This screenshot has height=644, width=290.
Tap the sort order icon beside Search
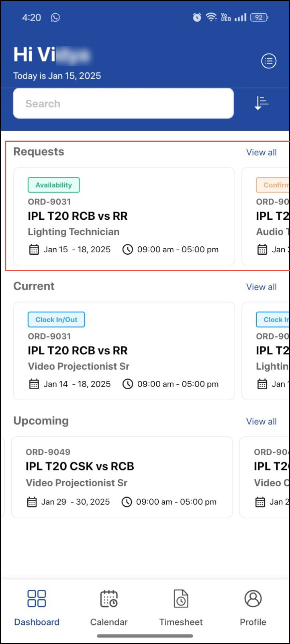point(261,103)
